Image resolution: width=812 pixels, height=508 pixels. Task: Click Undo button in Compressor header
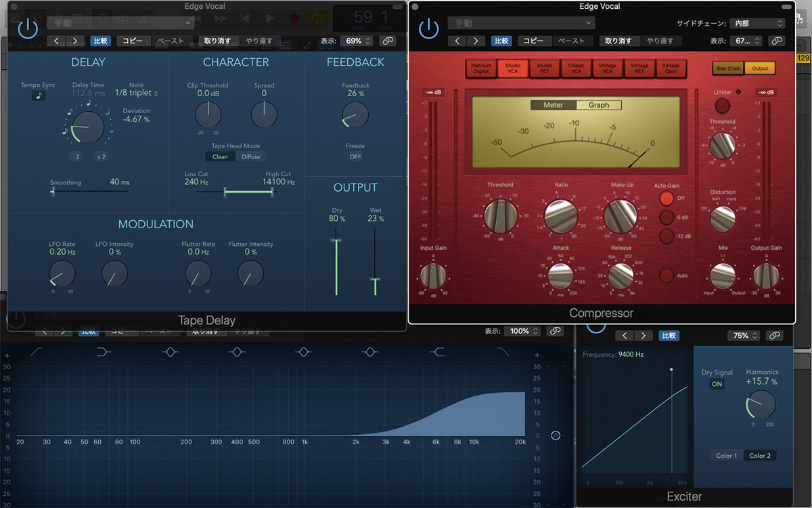(x=618, y=41)
